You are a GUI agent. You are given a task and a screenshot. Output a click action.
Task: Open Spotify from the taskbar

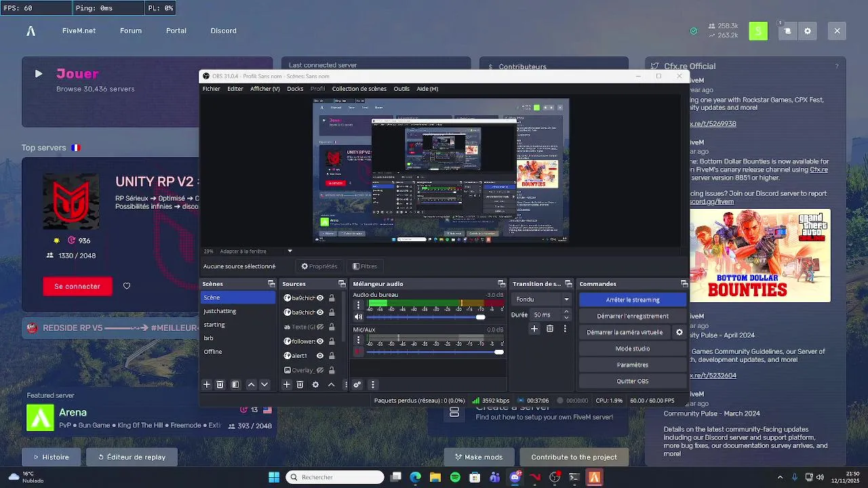(455, 477)
